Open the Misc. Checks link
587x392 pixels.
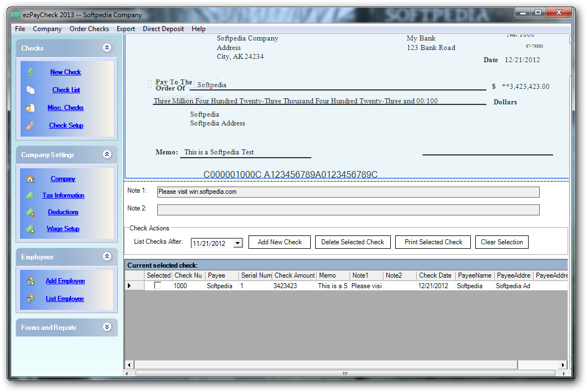pyautogui.click(x=66, y=108)
